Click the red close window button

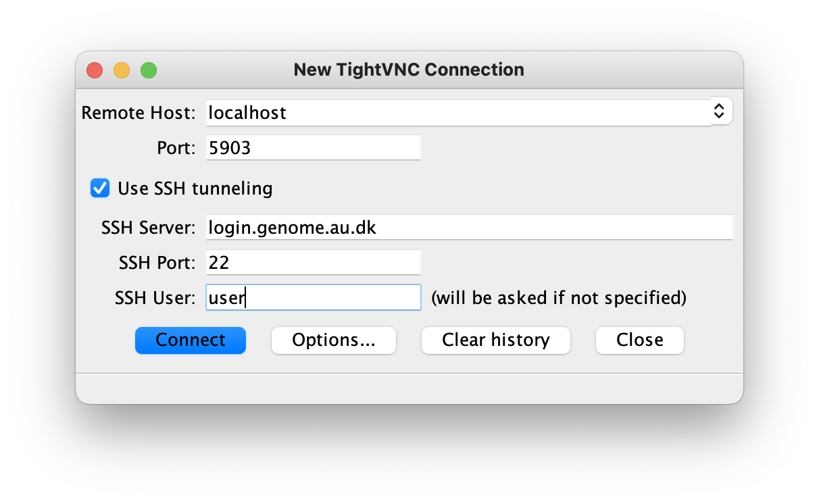(95, 70)
